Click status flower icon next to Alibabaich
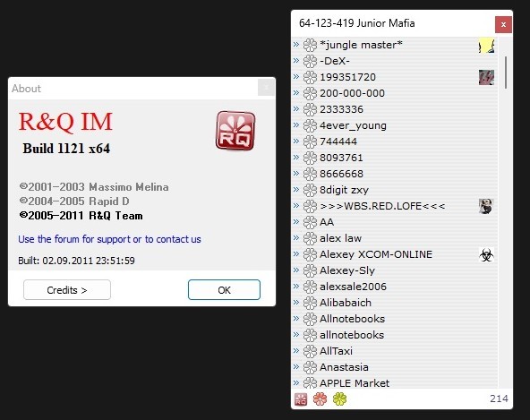530x420 pixels. point(310,303)
